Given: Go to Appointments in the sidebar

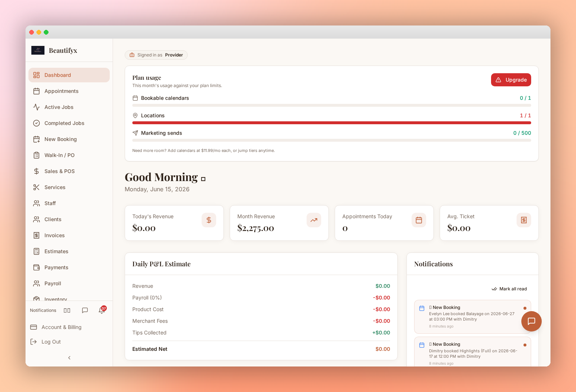Looking at the screenshot, I should [x=69, y=91].
